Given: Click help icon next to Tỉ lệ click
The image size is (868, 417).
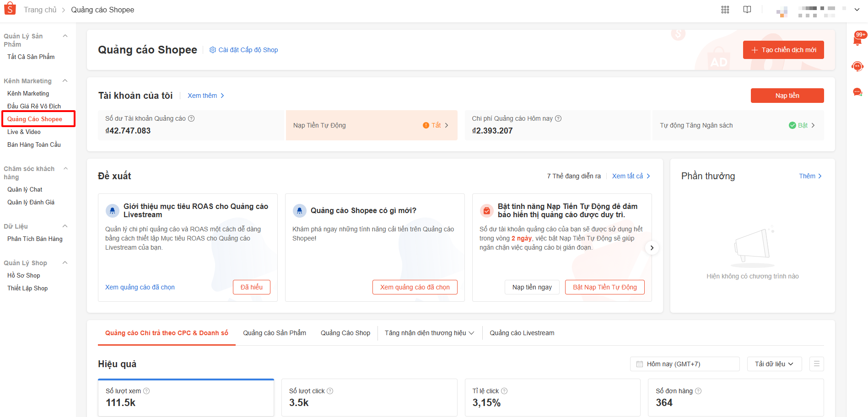Looking at the screenshot, I should pyautogui.click(x=504, y=391).
